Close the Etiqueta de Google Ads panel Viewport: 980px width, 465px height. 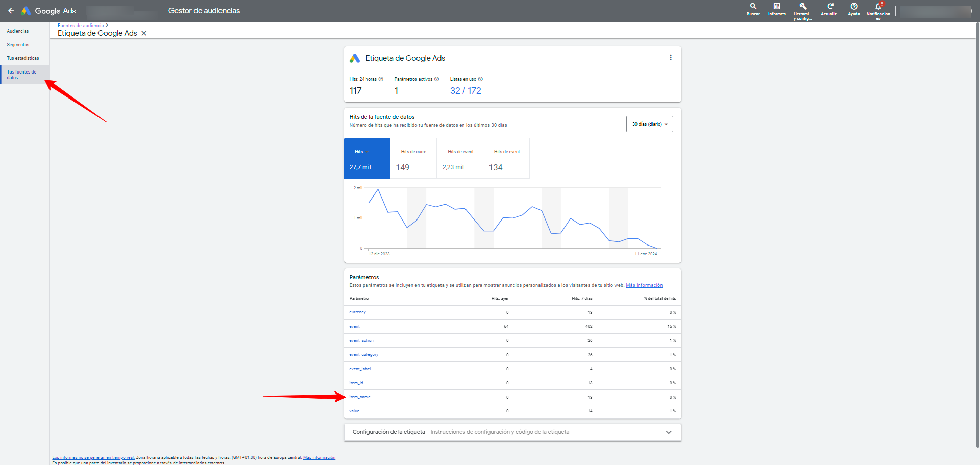[144, 33]
